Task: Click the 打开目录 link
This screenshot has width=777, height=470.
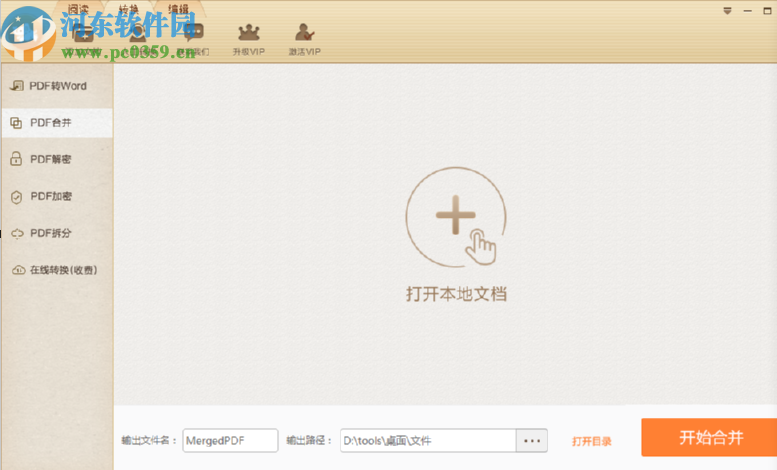Action: [x=592, y=441]
